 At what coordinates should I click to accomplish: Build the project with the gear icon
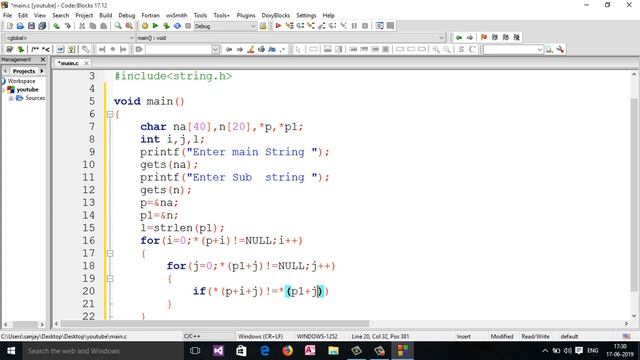tap(144, 26)
